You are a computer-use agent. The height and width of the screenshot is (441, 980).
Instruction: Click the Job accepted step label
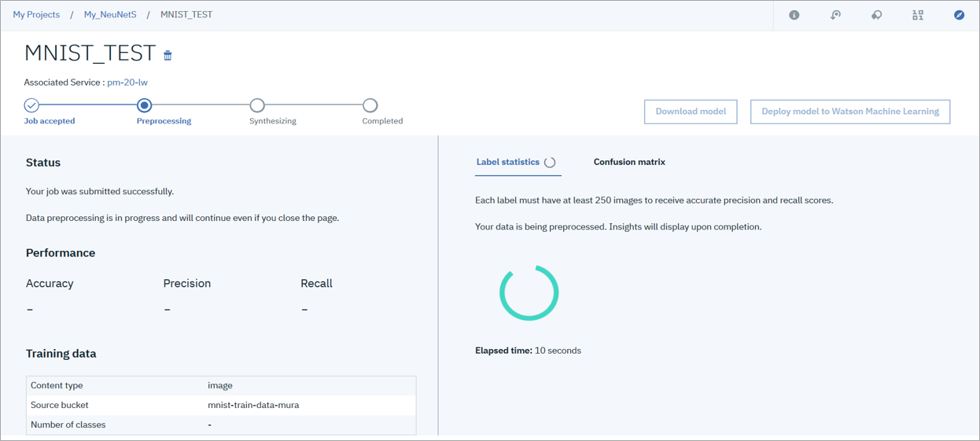pos(50,121)
